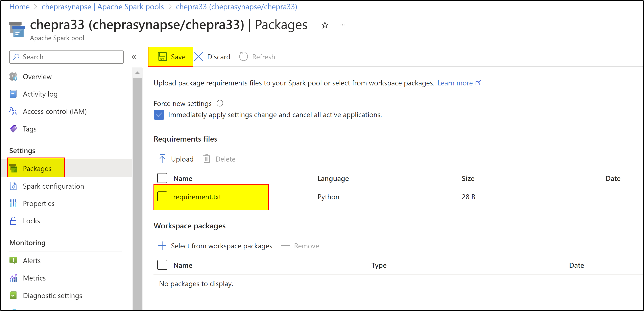Click the external link icon after Learn more

click(x=478, y=83)
